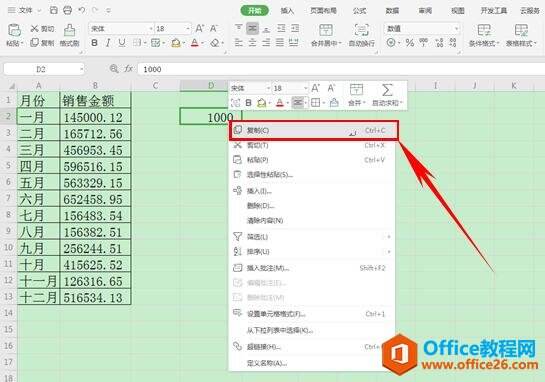Apply percent style format
The width and height of the screenshot is (545, 382).
click(x=410, y=43)
